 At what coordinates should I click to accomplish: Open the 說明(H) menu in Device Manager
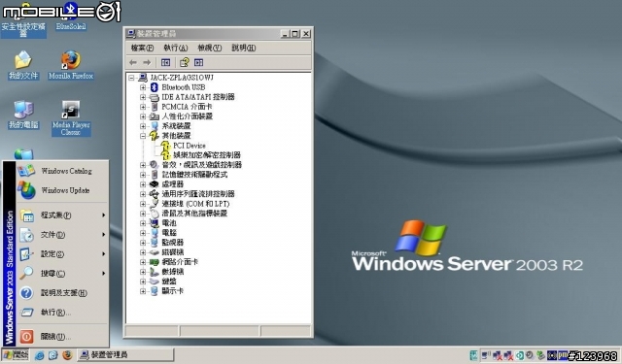(244, 48)
